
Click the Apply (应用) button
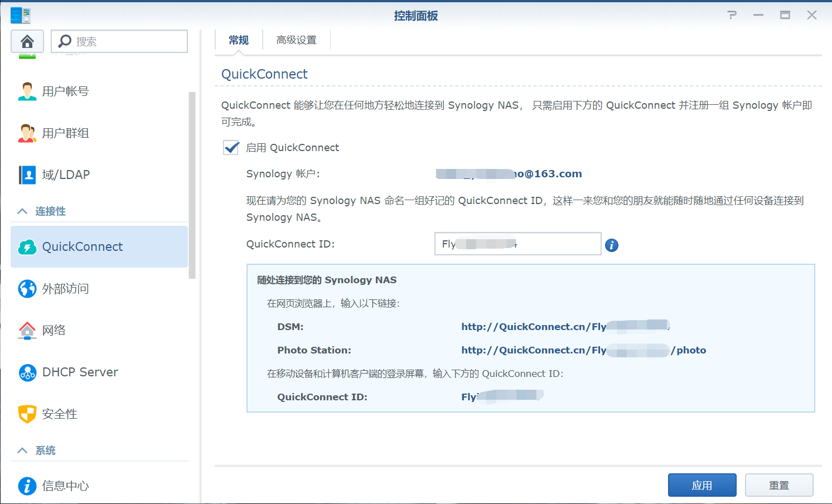click(702, 485)
